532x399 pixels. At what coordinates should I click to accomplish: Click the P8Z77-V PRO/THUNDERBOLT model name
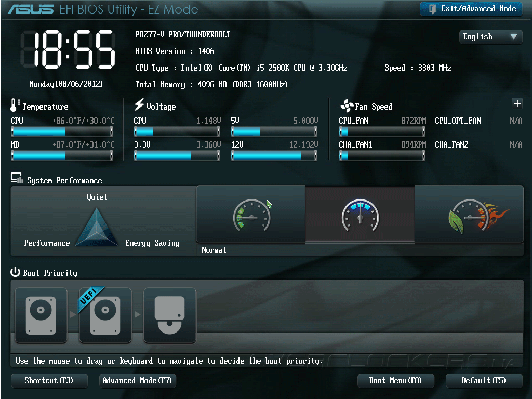click(x=182, y=35)
